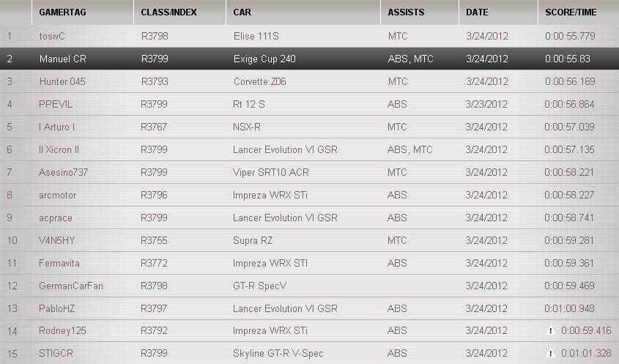Click GermanCarFan gamertag
This screenshot has height=364, width=619.
coord(71,286)
